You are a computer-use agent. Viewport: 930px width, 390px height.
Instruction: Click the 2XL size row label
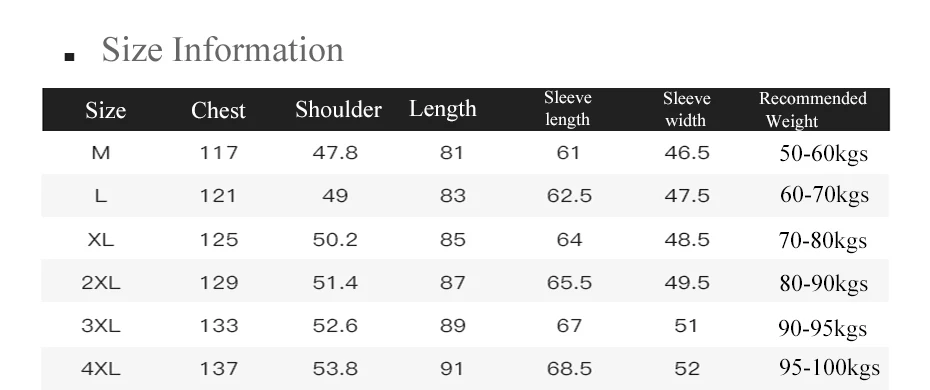click(x=101, y=283)
